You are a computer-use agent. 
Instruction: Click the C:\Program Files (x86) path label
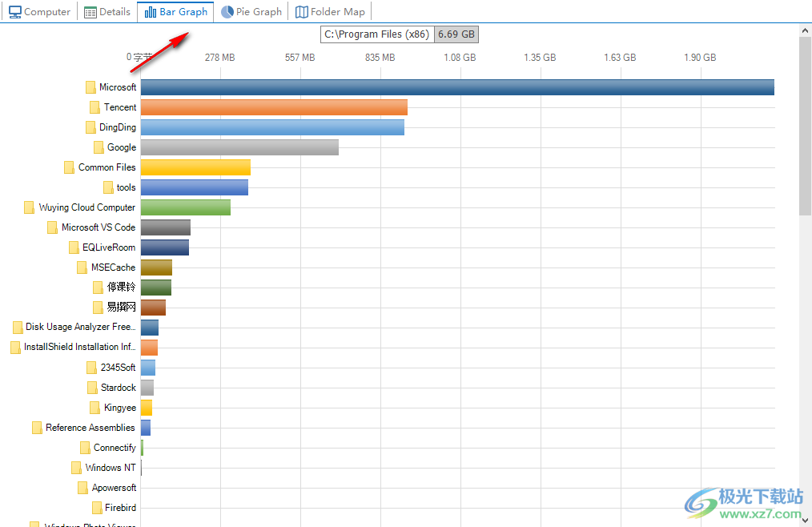pyautogui.click(x=377, y=34)
